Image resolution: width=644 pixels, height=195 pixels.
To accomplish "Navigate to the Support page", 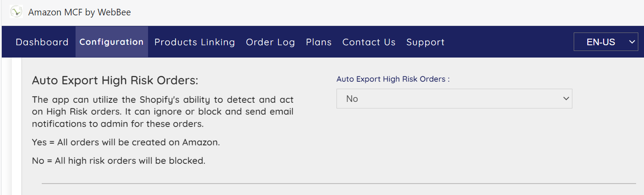I will (x=425, y=42).
